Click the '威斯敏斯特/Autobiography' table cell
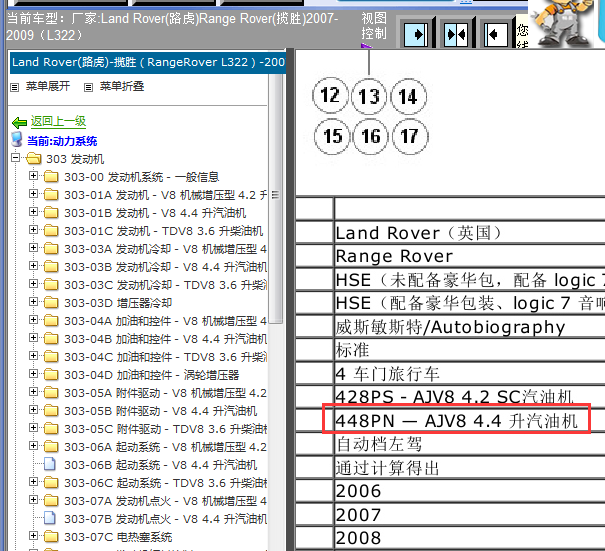Image resolution: width=605 pixels, height=551 pixels. tap(470, 327)
